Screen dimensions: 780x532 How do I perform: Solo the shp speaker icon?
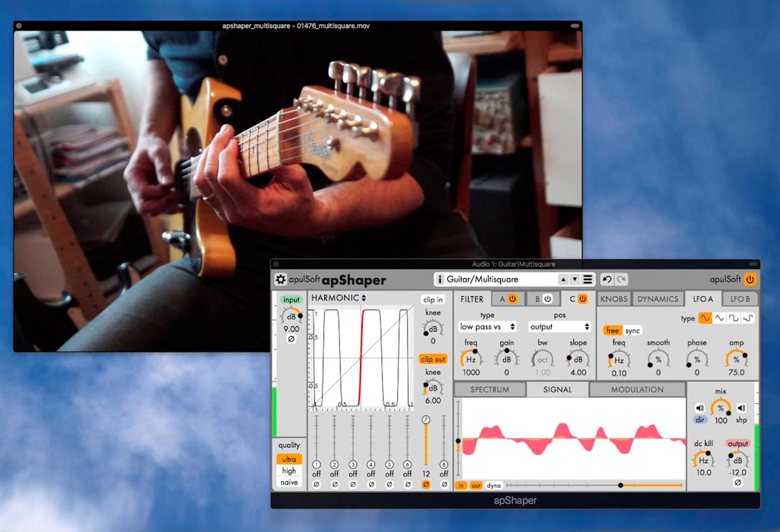pyautogui.click(x=741, y=409)
